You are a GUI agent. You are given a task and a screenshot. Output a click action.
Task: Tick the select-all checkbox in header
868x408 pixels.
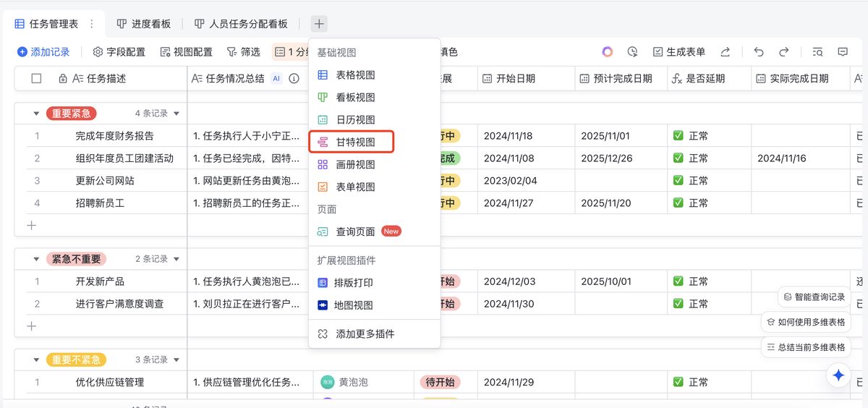[x=36, y=79]
